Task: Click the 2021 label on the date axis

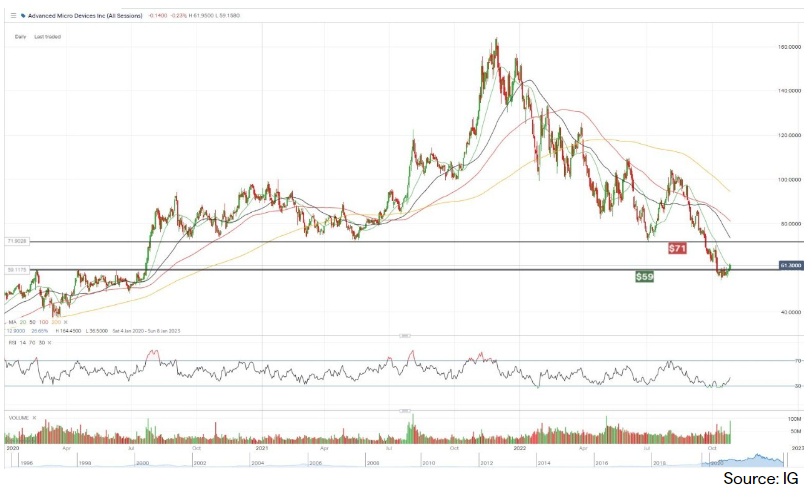Action: [x=262, y=448]
